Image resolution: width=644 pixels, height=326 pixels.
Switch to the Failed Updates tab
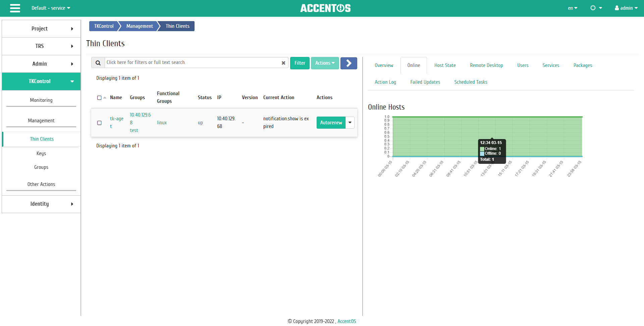(x=425, y=82)
